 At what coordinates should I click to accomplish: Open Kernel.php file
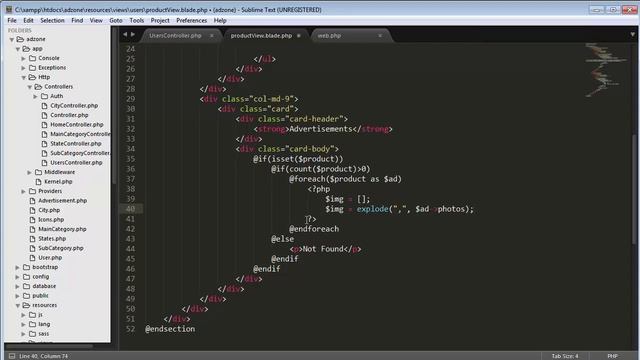point(58,182)
